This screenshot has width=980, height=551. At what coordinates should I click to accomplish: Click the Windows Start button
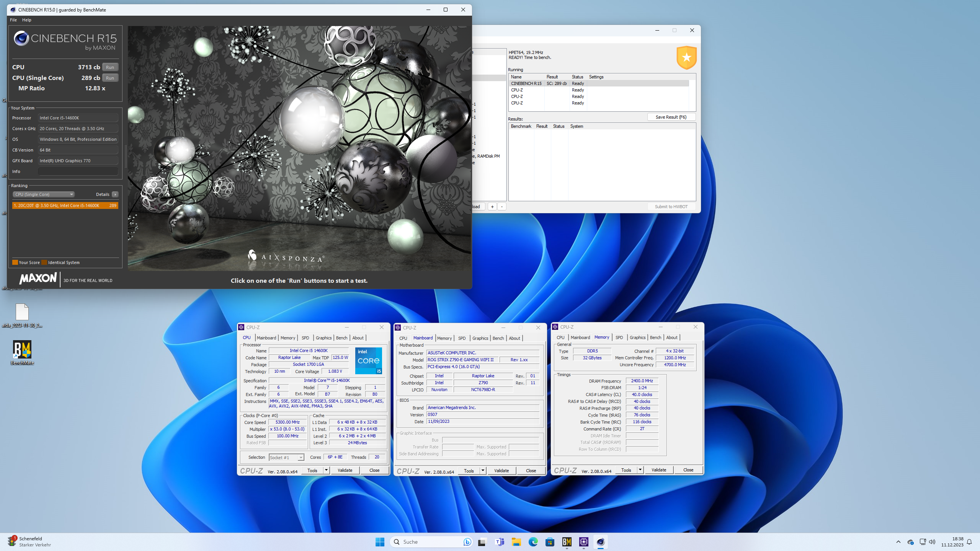click(379, 541)
